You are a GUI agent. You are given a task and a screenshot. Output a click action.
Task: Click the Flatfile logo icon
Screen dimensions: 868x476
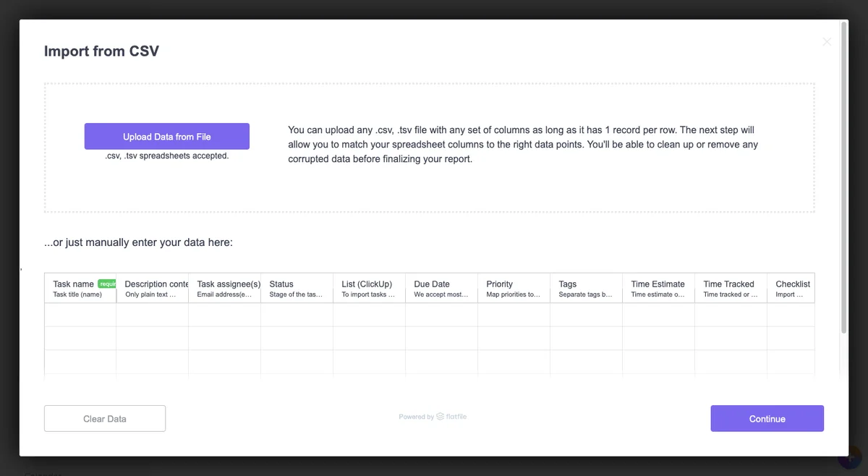439,416
